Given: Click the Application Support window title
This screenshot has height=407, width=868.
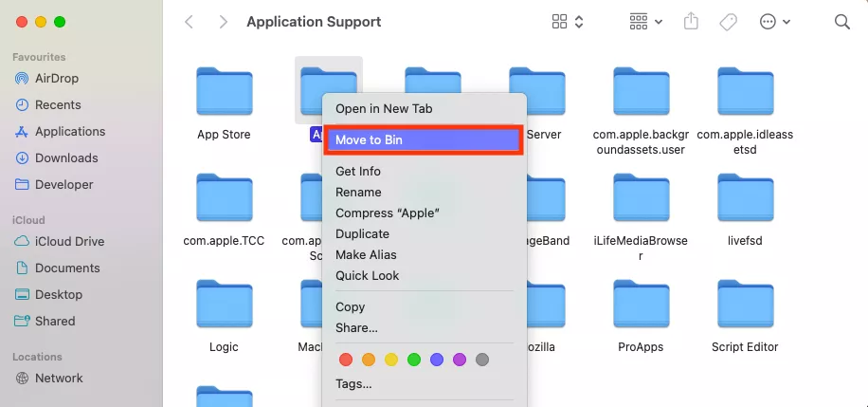Looking at the screenshot, I should click(x=314, y=22).
